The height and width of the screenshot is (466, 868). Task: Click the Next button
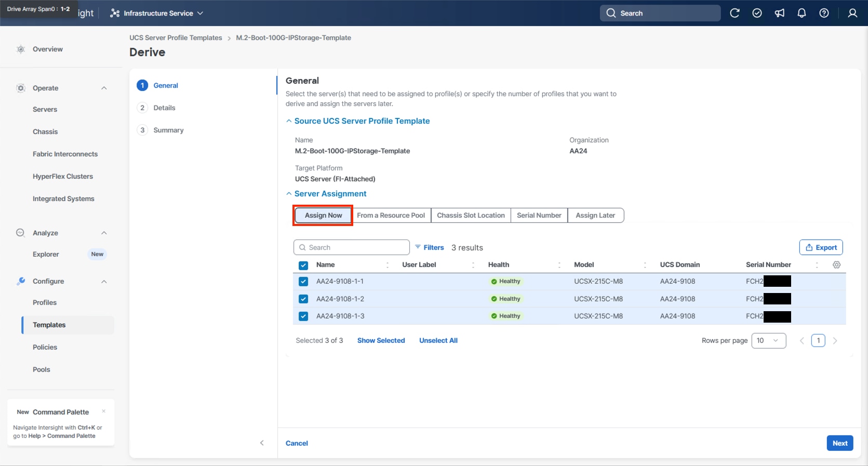(839, 443)
